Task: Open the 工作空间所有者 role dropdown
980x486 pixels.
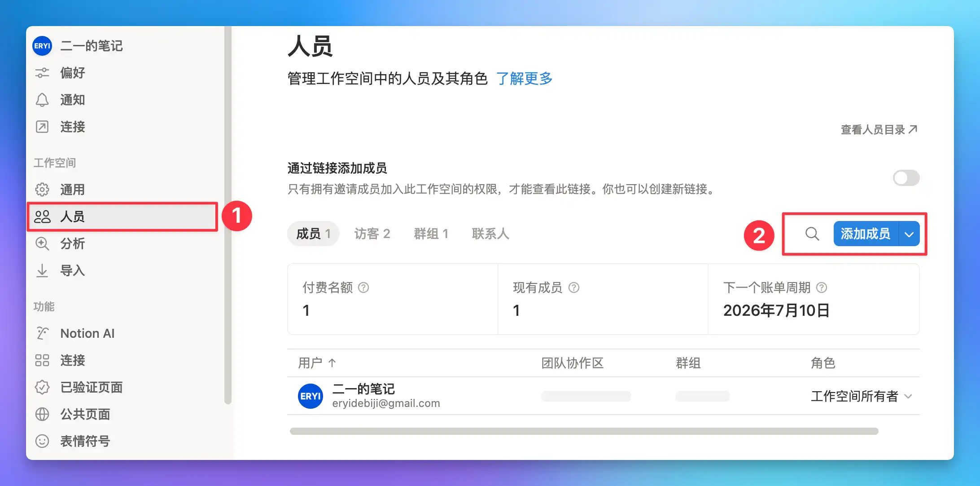Action: point(861,396)
